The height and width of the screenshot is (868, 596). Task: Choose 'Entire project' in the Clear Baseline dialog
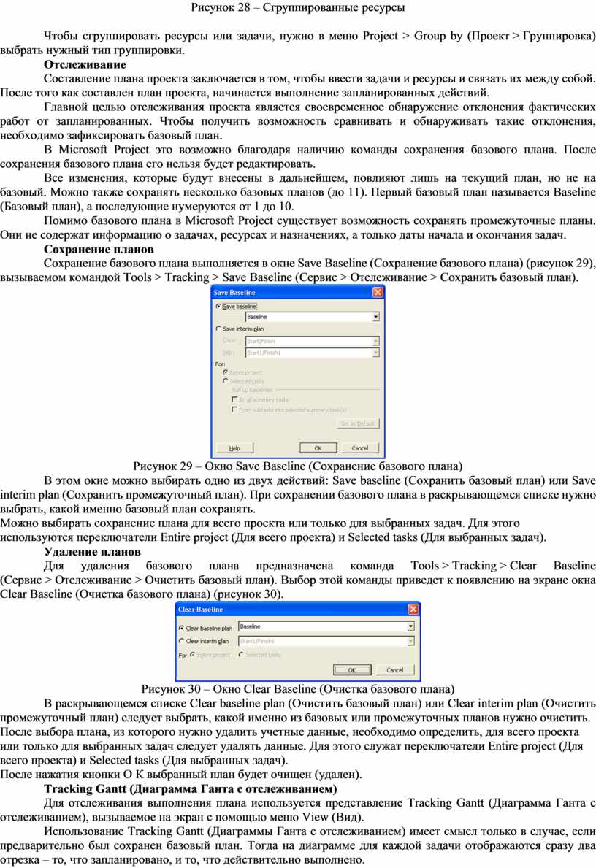pyautogui.click(x=193, y=655)
